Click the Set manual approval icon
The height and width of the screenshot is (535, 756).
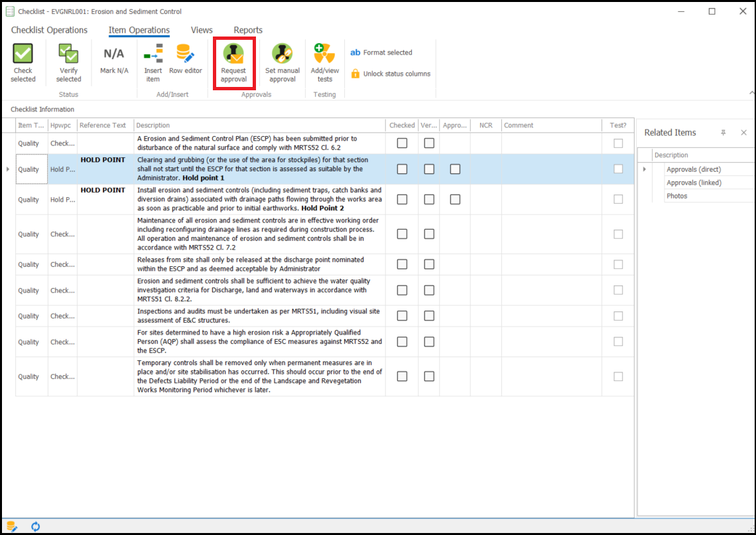point(282,54)
